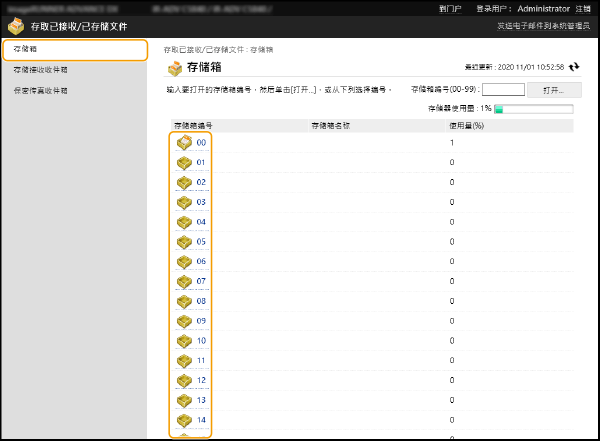Open storage box 14 icon
600x441 pixels.
click(x=184, y=420)
